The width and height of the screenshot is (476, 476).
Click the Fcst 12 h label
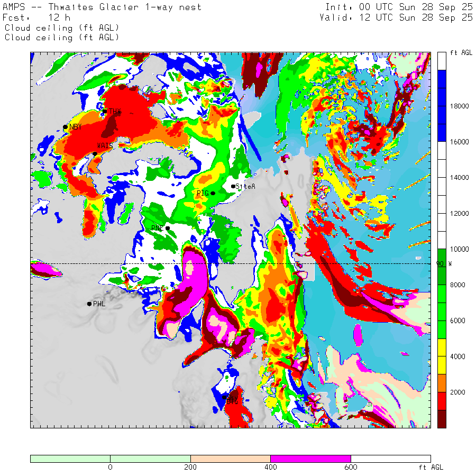[37, 17]
